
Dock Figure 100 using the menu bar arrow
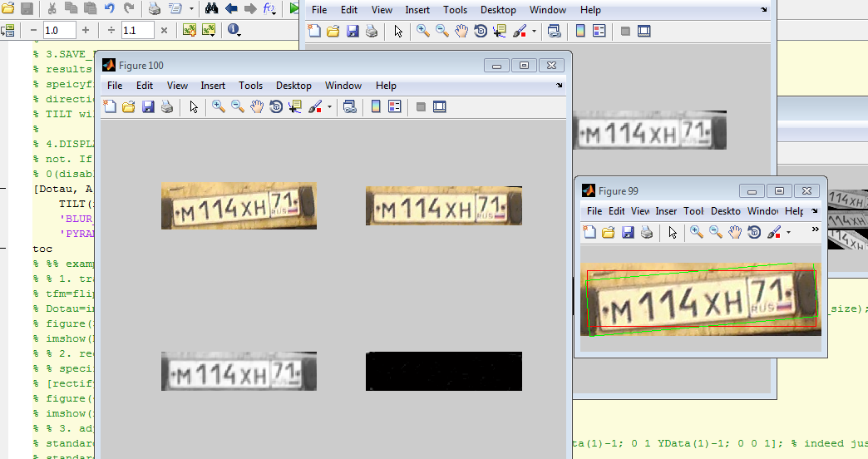pos(559,86)
